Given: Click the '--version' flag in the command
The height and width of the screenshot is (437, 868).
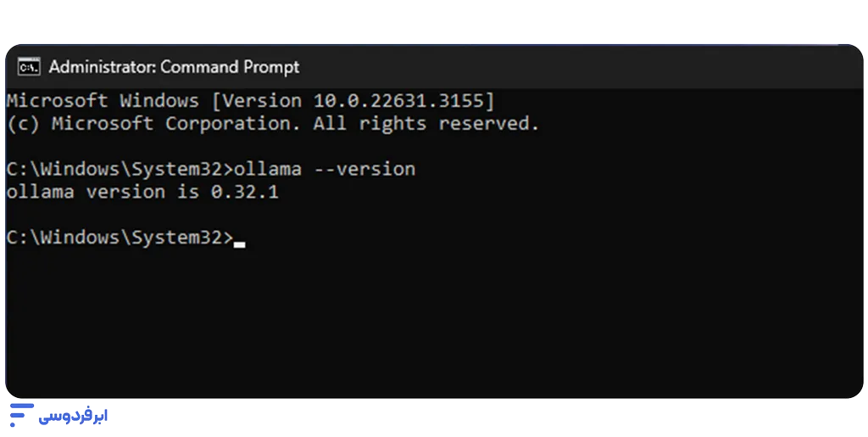Looking at the screenshot, I should click(x=364, y=169).
